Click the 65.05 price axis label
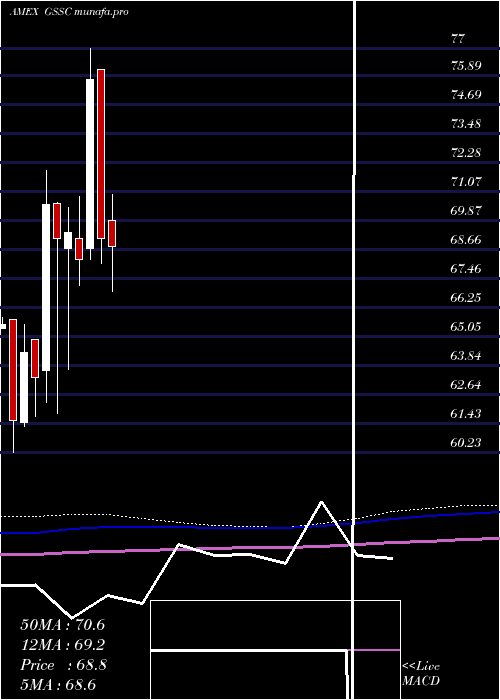 tap(466, 326)
